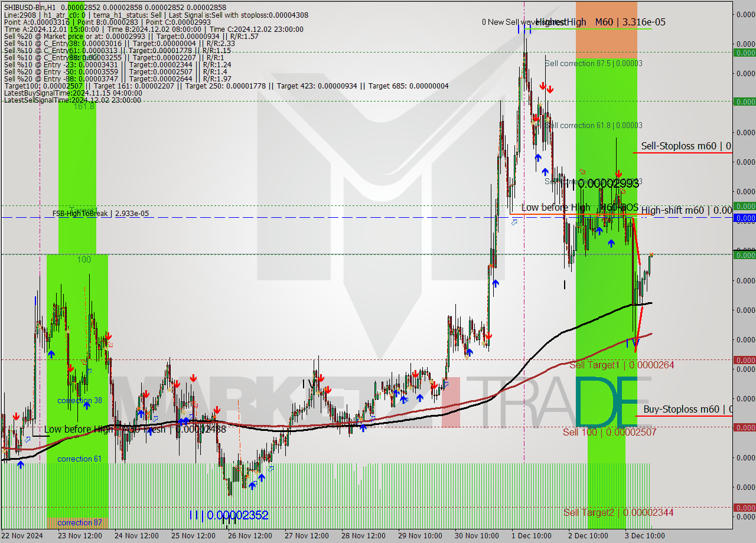Image resolution: width=756 pixels, height=543 pixels.
Task: Click the 'Sell %10 @ C_Entry61' row
Action: click(117, 50)
